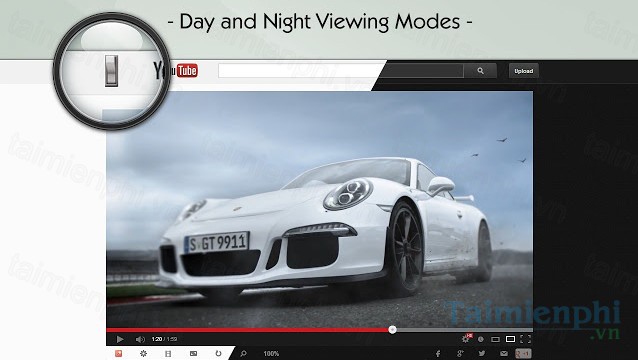
Task: Click the 100% zoom value
Action: [x=271, y=353]
